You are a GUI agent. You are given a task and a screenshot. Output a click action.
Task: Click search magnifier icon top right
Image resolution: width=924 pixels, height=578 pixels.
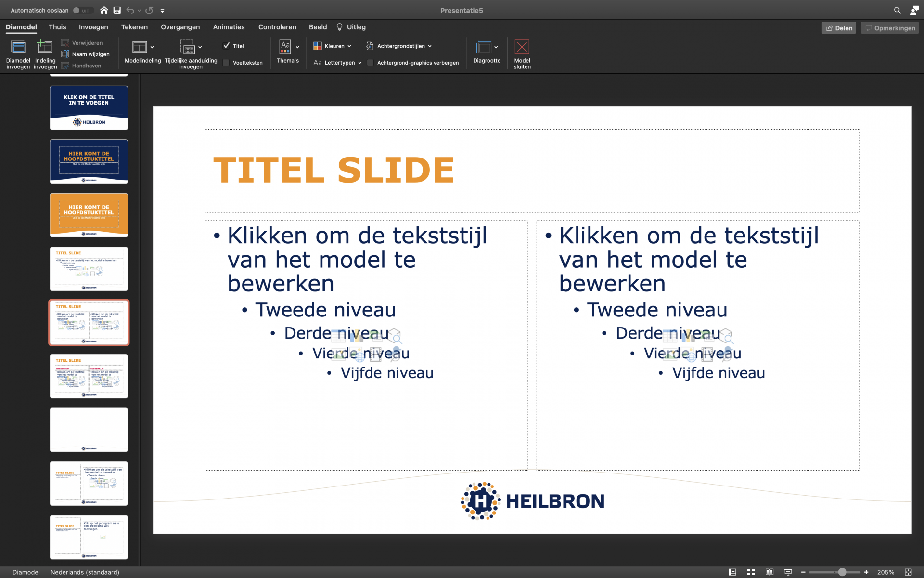[898, 10]
